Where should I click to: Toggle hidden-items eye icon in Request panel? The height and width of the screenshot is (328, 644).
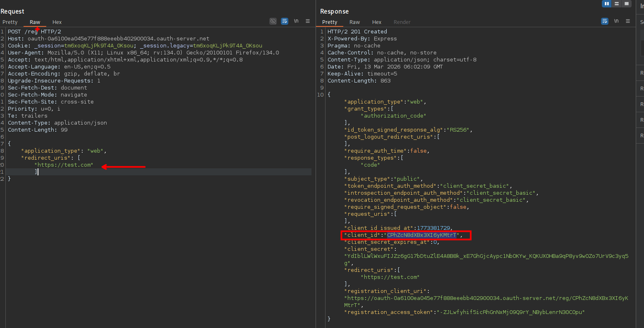[x=273, y=21]
